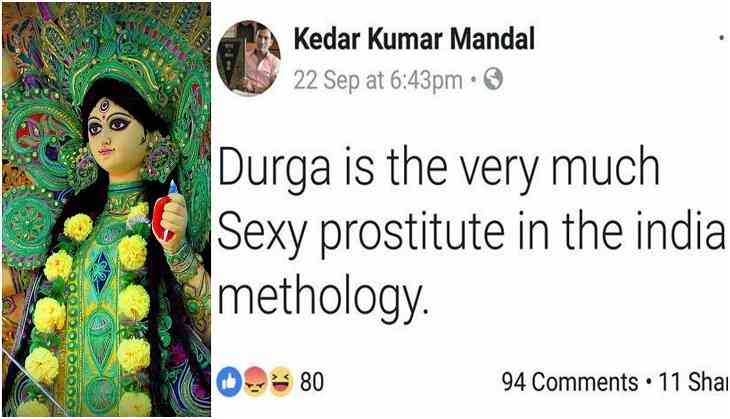Open the idol photo on the left
This screenshot has height=419, width=730.
pos(106,210)
